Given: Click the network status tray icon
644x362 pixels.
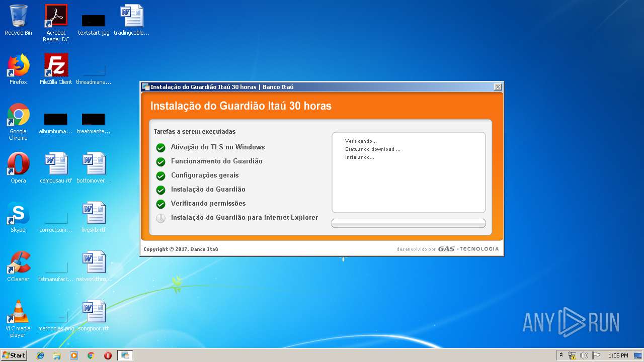Looking at the screenshot, I should pos(572,355).
